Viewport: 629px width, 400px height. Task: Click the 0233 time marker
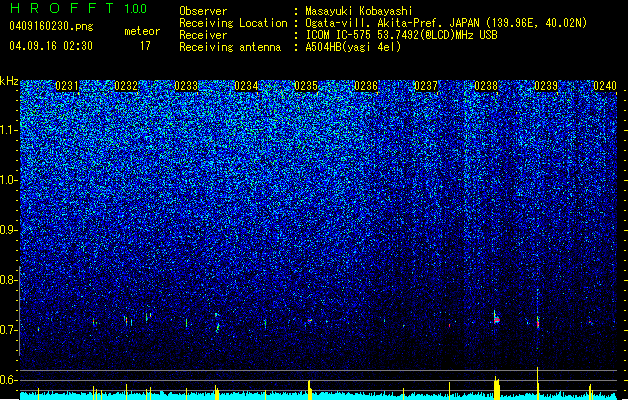click(186, 86)
